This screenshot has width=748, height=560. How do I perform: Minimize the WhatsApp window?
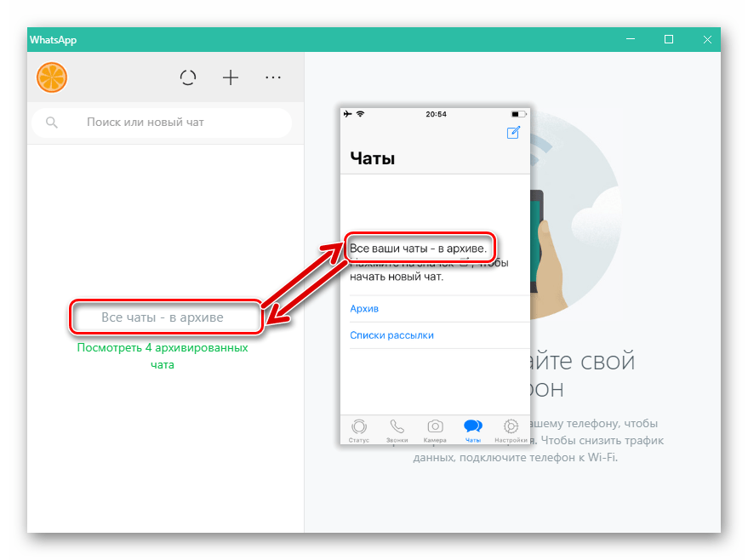coord(631,39)
